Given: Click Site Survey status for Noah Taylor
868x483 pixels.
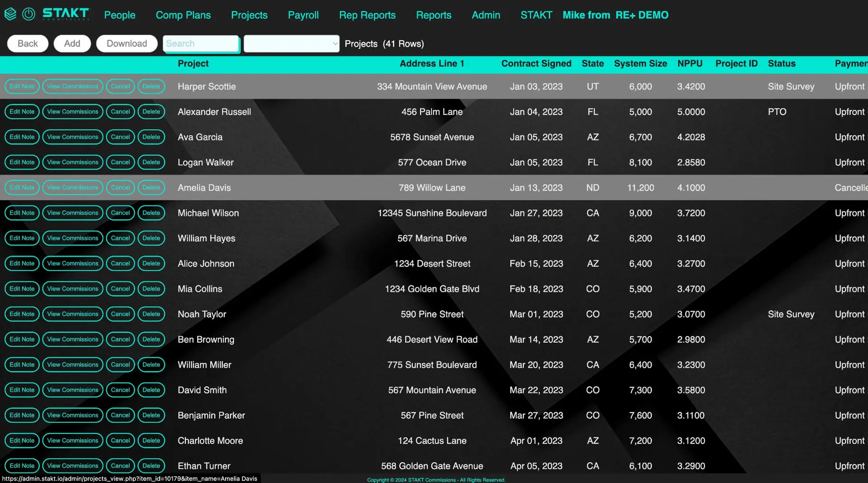Looking at the screenshot, I should point(791,314).
